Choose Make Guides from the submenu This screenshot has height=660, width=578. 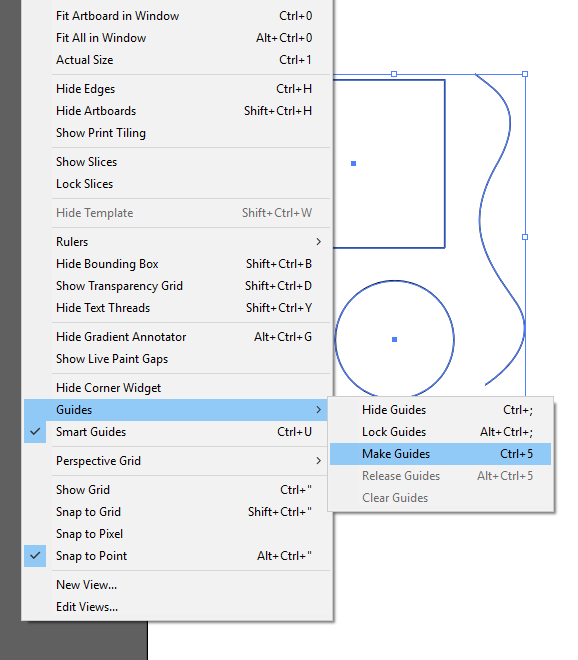click(440, 454)
